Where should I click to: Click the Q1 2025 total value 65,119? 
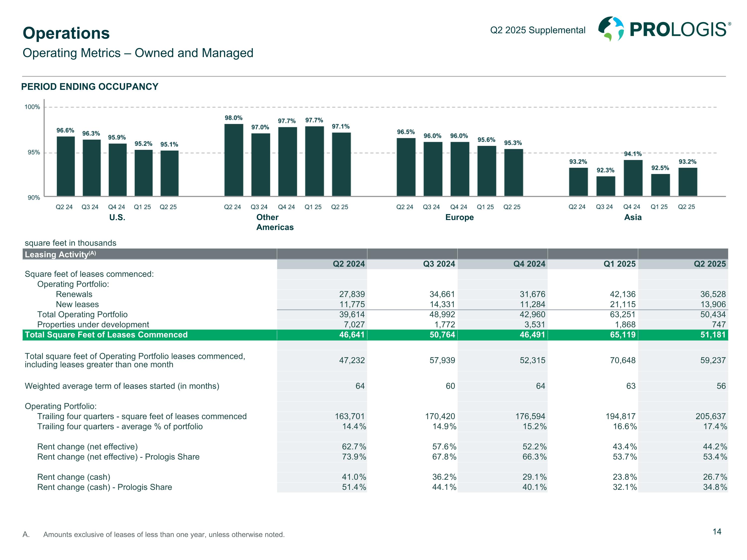click(622, 335)
